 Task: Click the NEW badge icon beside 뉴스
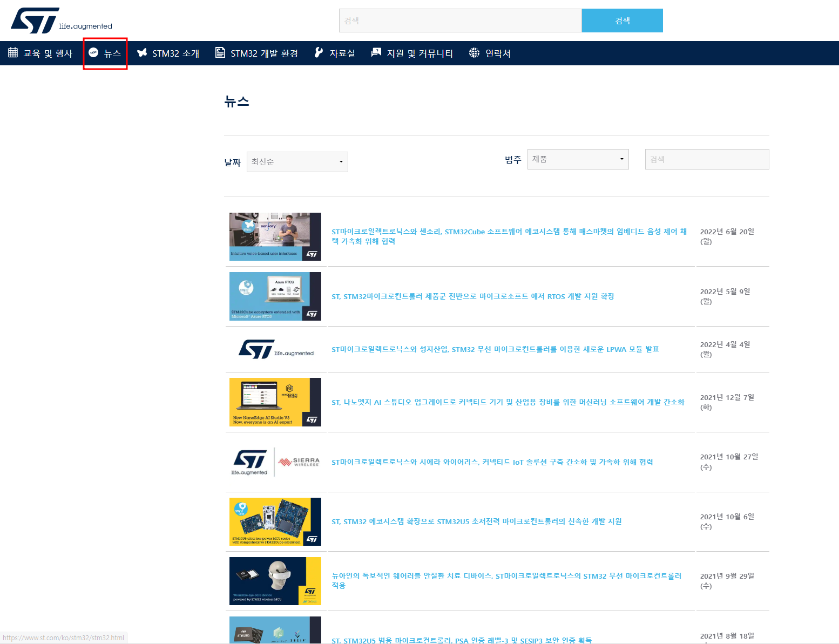(x=93, y=52)
